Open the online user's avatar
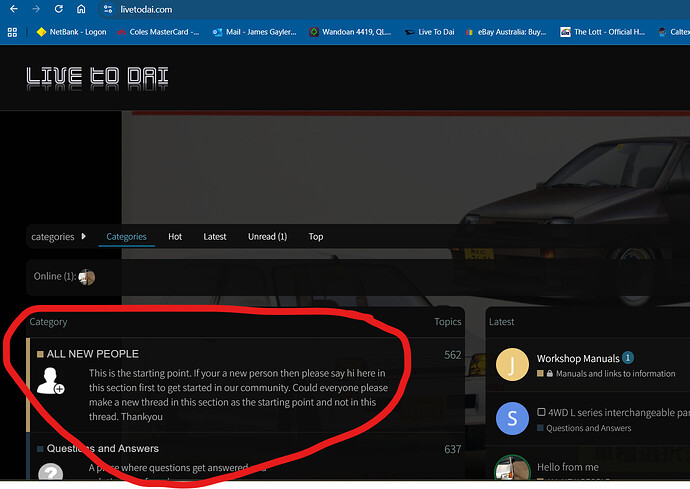The width and height of the screenshot is (690, 489). (x=86, y=277)
